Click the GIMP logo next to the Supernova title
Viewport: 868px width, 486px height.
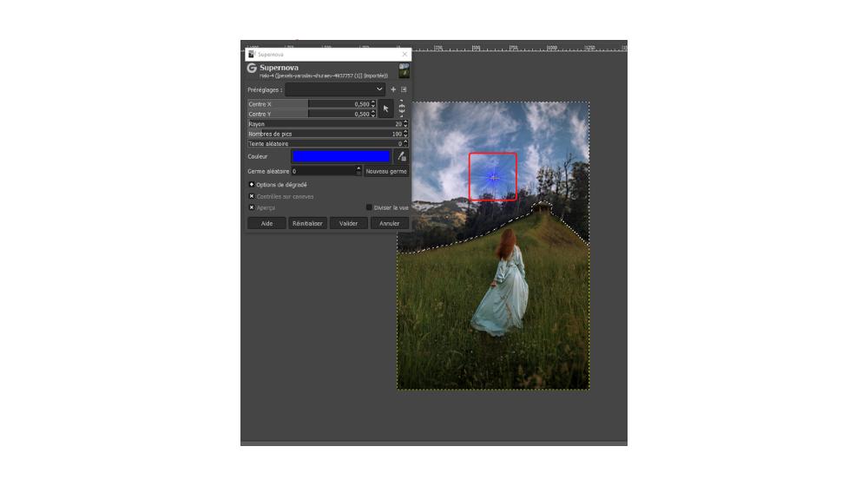click(x=252, y=68)
